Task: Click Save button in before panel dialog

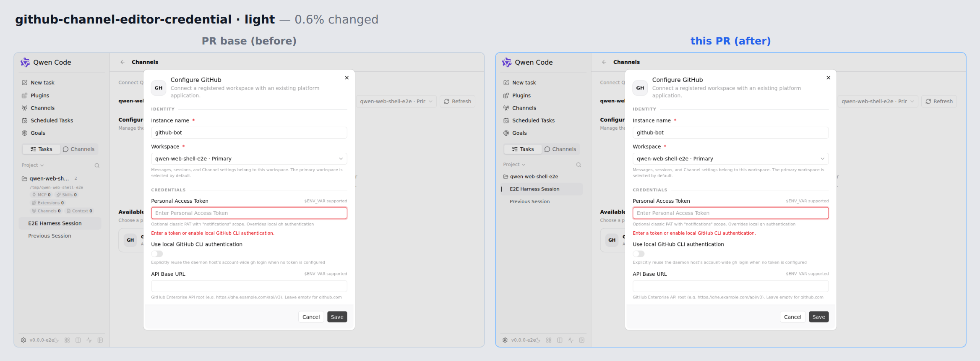Action: pyautogui.click(x=337, y=317)
